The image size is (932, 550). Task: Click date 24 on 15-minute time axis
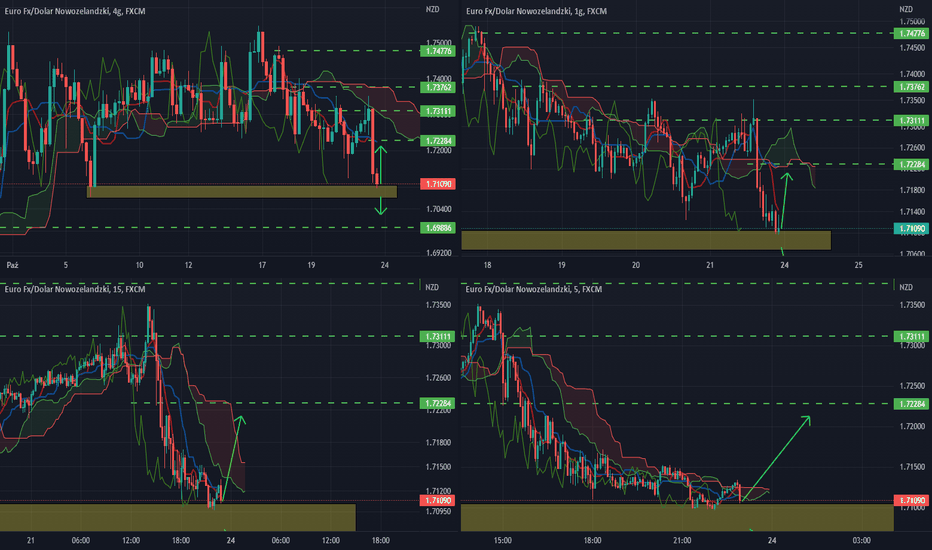coord(231,540)
